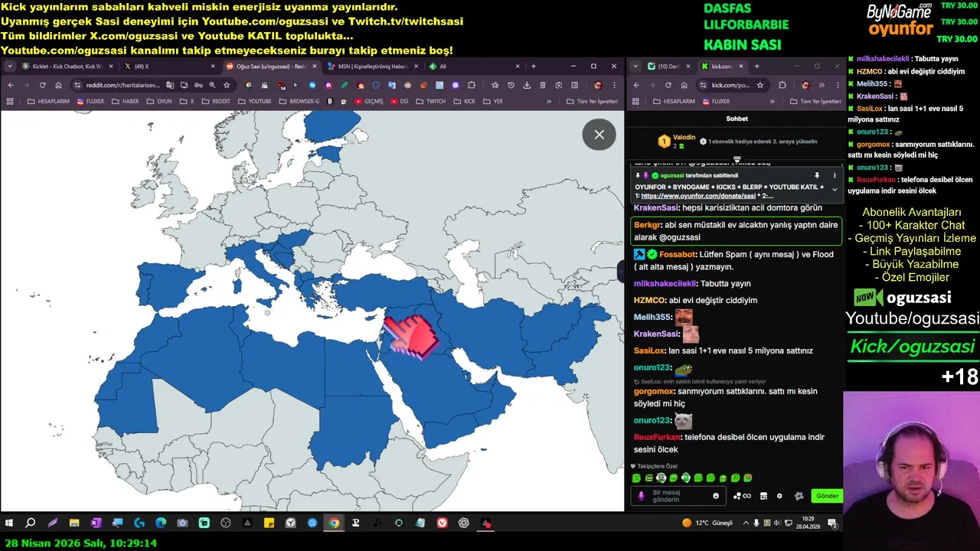Show more bookmarks chevron in Reddit window
Viewport: 980px width, 551px height.
pos(548,101)
